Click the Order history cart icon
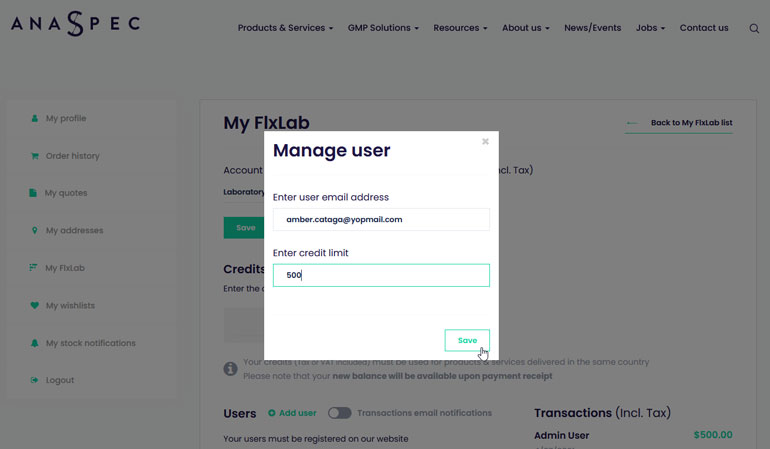Viewport: 770px width, 449px height. point(34,156)
